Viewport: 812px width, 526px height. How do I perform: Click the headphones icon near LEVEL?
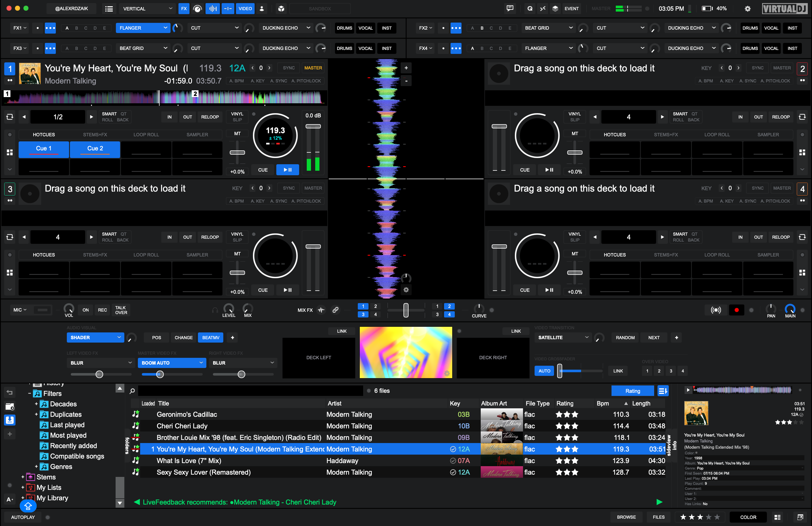click(x=215, y=310)
